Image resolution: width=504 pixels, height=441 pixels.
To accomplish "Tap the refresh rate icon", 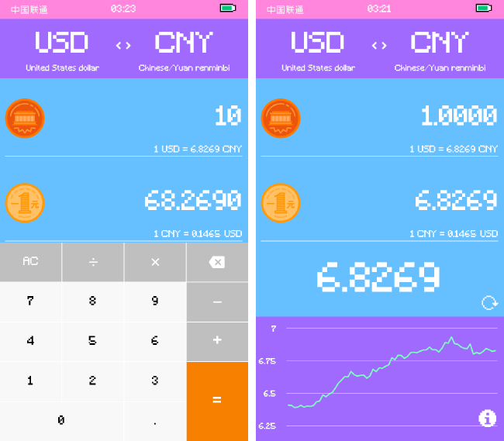I will [x=489, y=303].
